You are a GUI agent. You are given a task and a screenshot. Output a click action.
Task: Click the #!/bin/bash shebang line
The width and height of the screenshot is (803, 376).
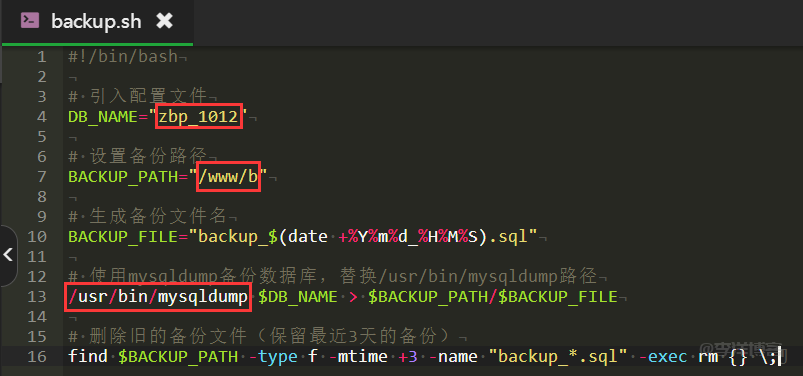click(123, 57)
